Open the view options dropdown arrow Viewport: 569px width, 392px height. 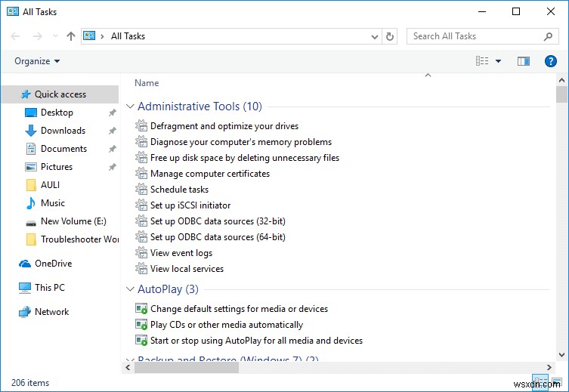coord(499,61)
